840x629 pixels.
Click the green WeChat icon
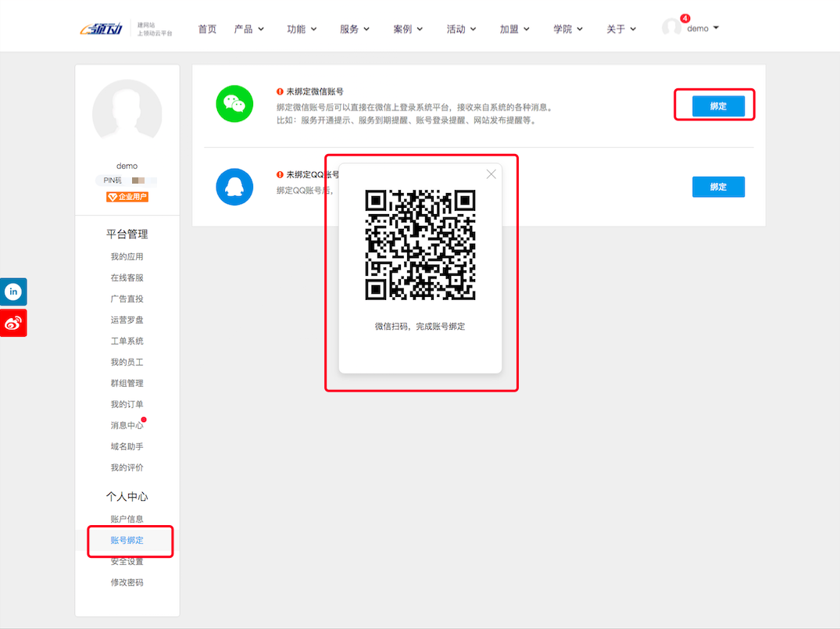[234, 104]
